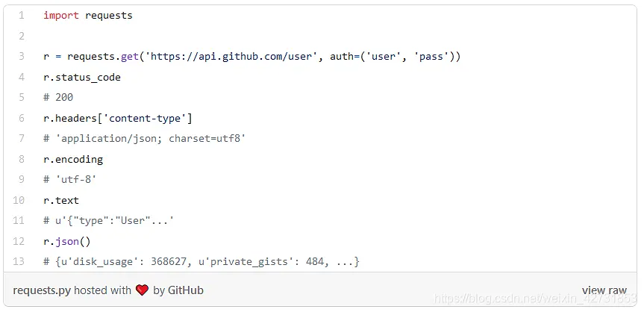Click the red heart icon in footer
The image size is (644, 312).
[x=142, y=290]
